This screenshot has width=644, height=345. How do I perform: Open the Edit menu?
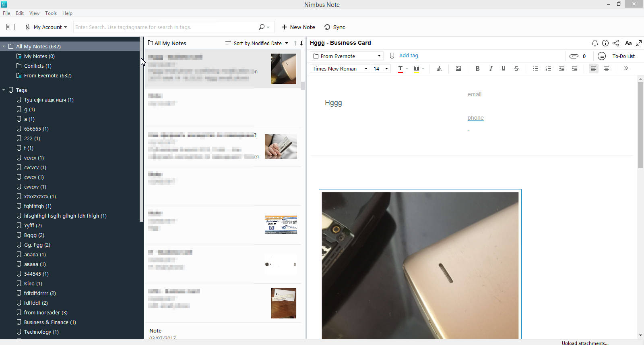click(20, 13)
